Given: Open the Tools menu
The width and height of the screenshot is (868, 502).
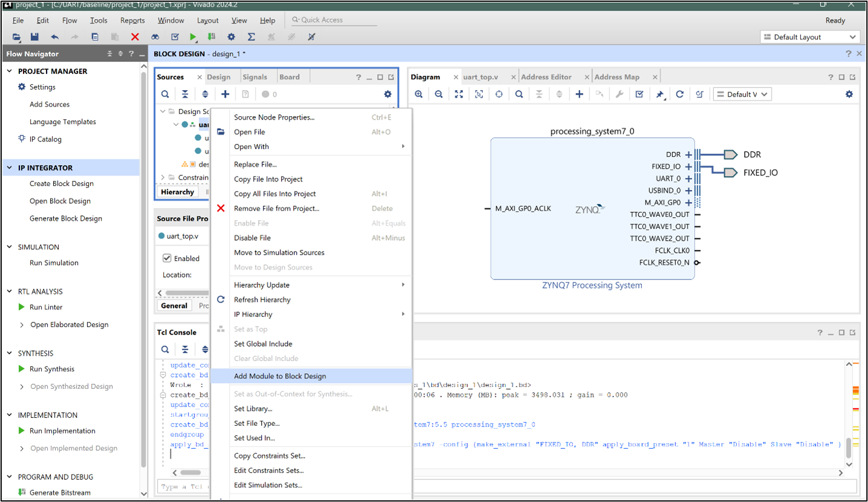Looking at the screenshot, I should point(99,21).
